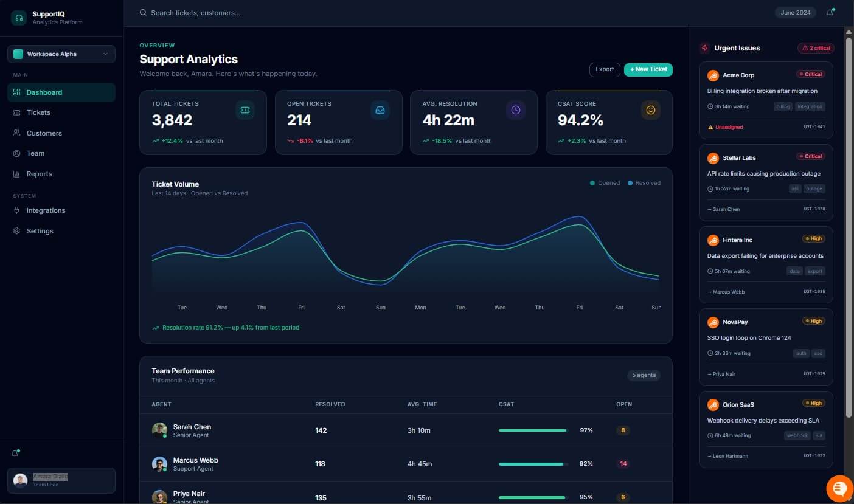854x504 pixels.
Task: Open the Workspace Alpha dropdown
Action: pyautogui.click(x=61, y=54)
